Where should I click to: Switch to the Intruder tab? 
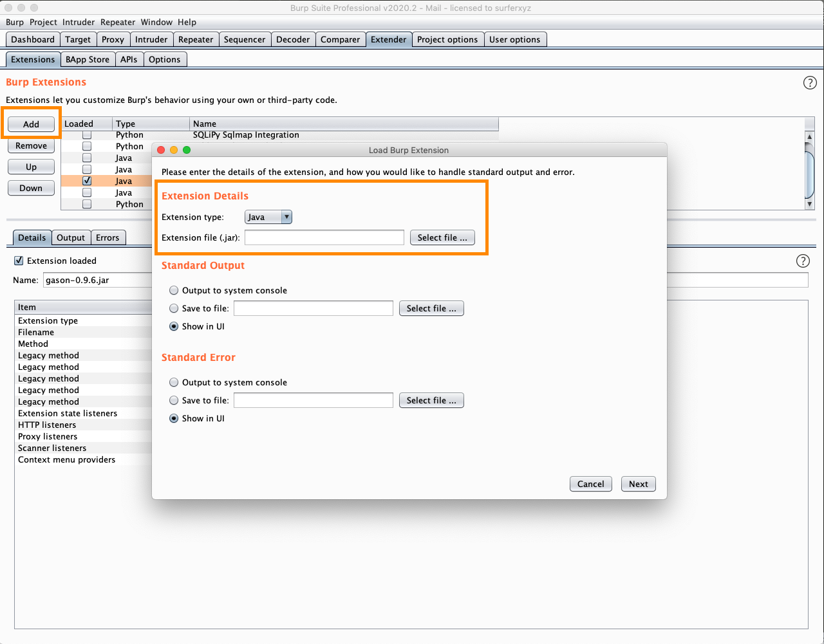151,39
